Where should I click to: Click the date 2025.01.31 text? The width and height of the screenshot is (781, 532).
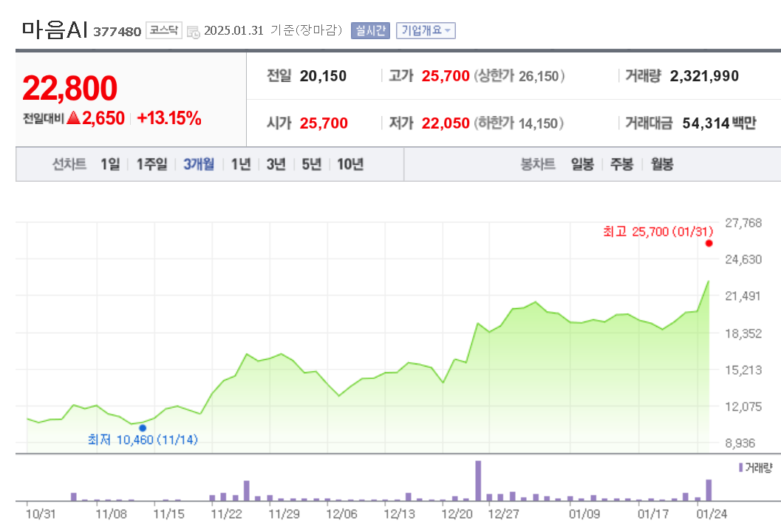233,30
